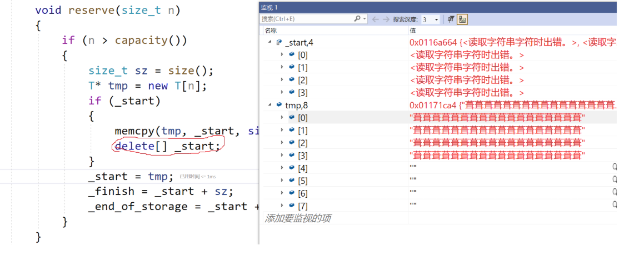Image resolution: width=644 pixels, height=255 pixels.
Task: Open text visualizer magnifier for tmp [6]
Action: pyautogui.click(x=615, y=192)
